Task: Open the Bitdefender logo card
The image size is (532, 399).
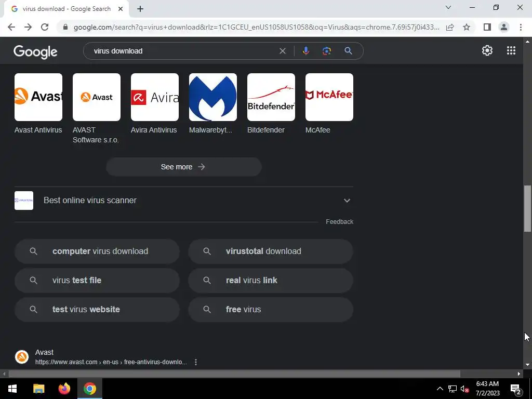Action: [x=271, y=97]
